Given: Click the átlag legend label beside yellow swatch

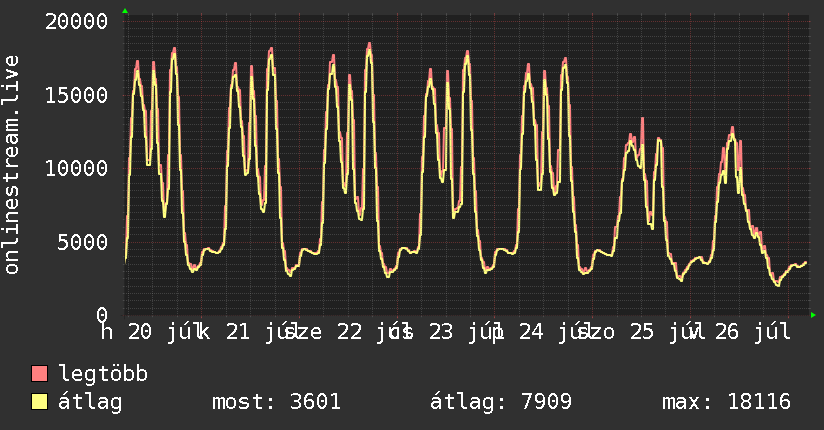Looking at the screenshot, I should [x=90, y=402].
